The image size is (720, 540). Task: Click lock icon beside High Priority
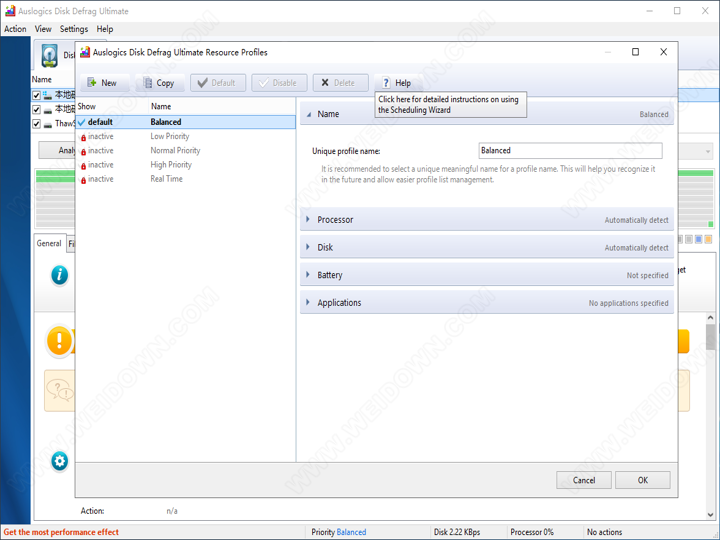pos(83,166)
